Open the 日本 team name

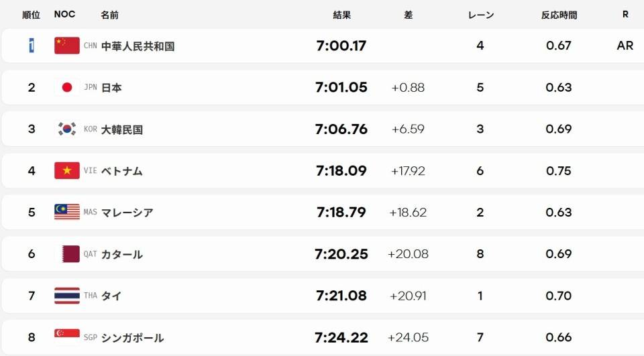point(111,88)
